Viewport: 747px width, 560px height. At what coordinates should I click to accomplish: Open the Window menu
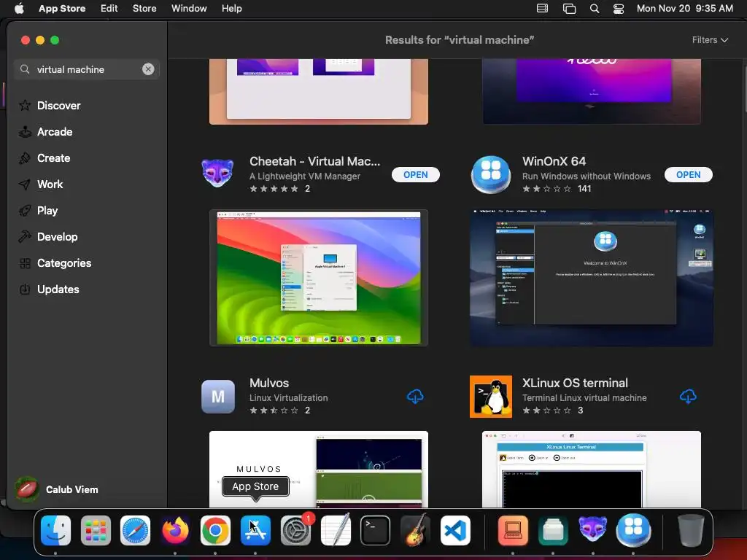189,9
